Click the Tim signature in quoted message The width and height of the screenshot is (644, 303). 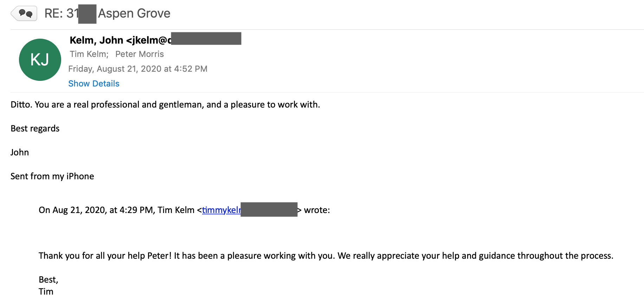(x=46, y=292)
